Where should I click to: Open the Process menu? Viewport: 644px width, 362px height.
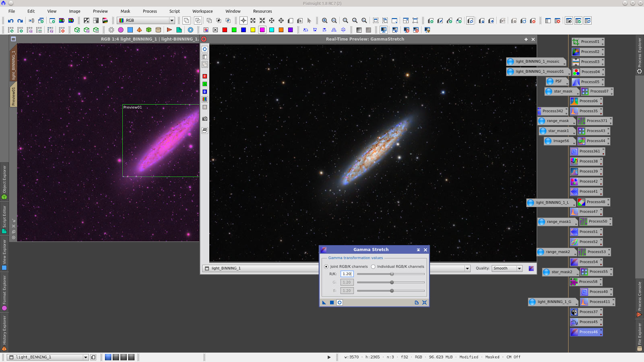pos(150,11)
